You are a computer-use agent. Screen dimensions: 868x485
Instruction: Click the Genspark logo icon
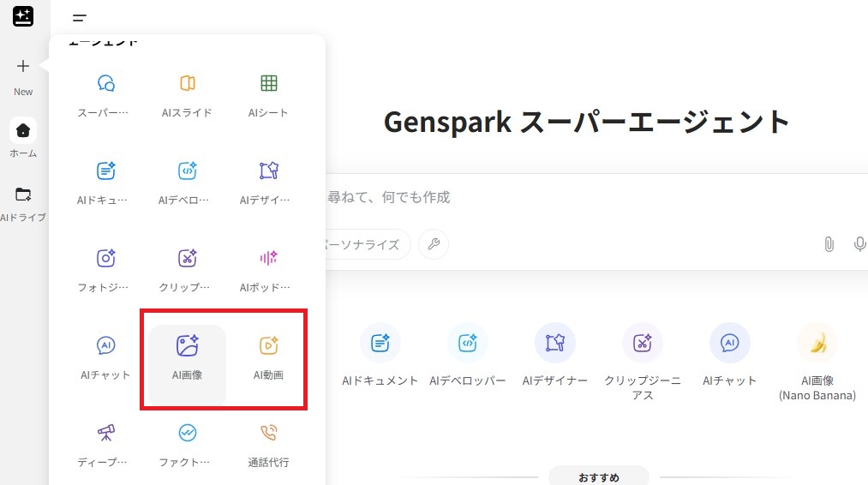coord(23,16)
